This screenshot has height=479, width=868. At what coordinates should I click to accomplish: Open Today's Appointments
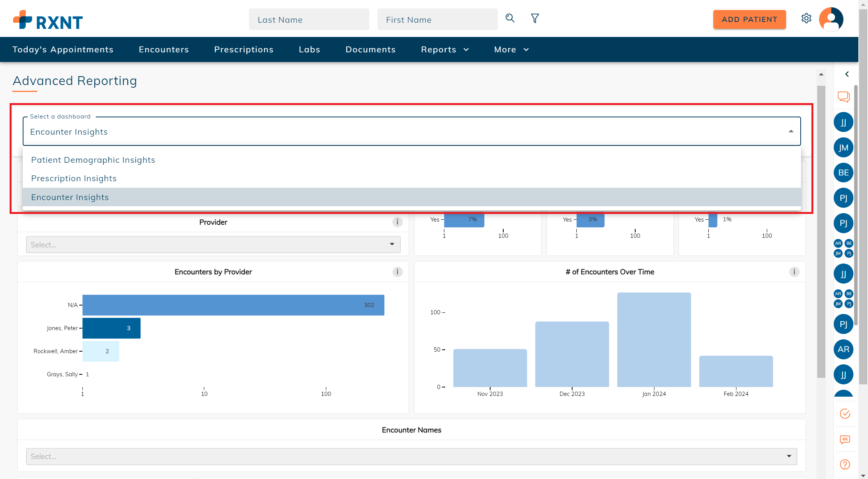(63, 49)
